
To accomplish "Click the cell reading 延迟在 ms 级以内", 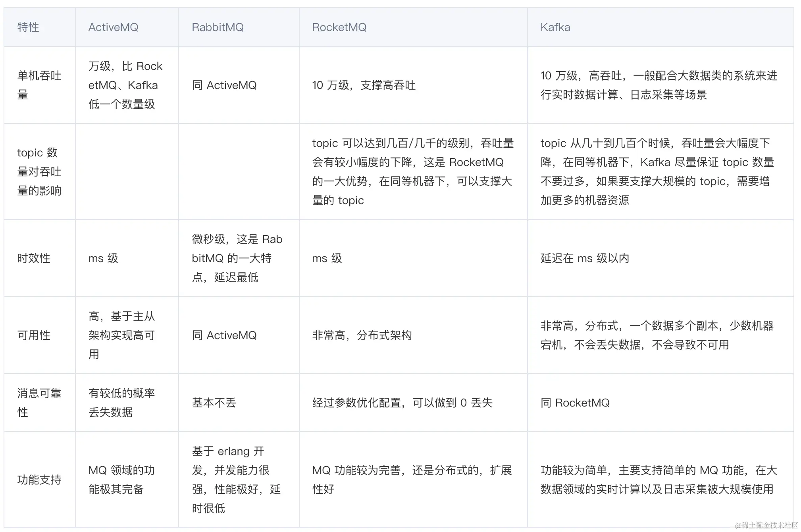I will click(585, 258).
